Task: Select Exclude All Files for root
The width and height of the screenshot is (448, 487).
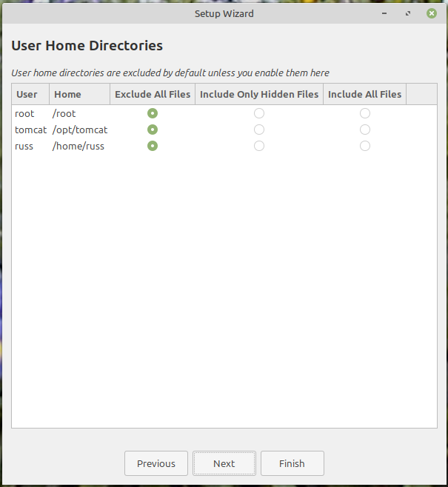Action: (153, 113)
